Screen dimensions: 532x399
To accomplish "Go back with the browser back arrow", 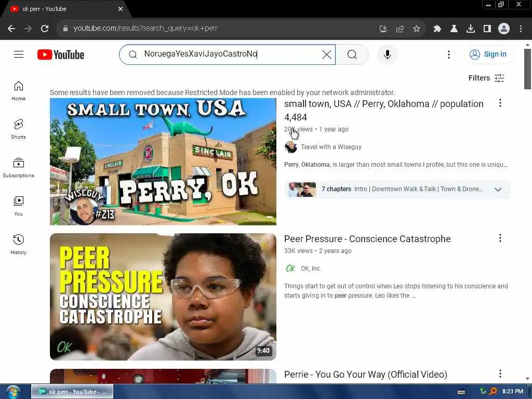I will [x=11, y=29].
